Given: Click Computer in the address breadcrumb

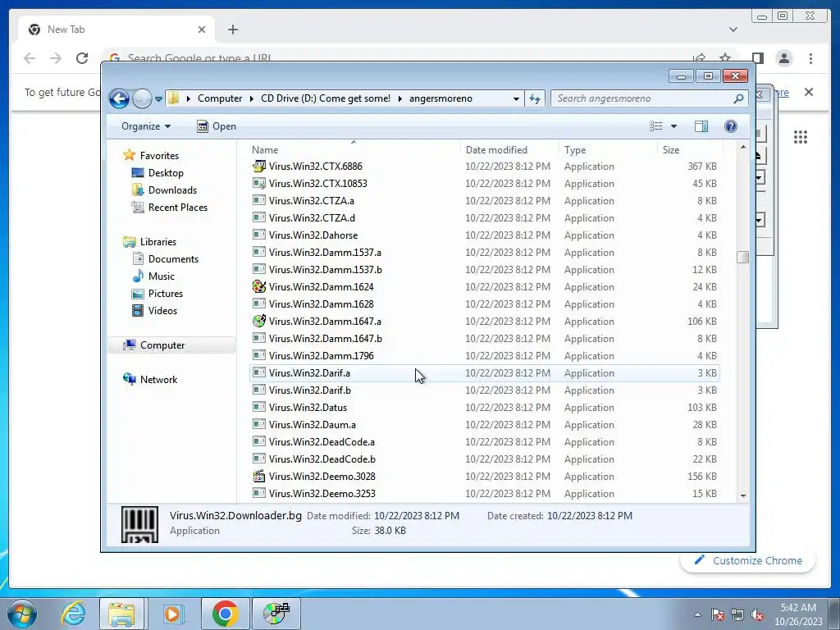Looking at the screenshot, I should [220, 98].
